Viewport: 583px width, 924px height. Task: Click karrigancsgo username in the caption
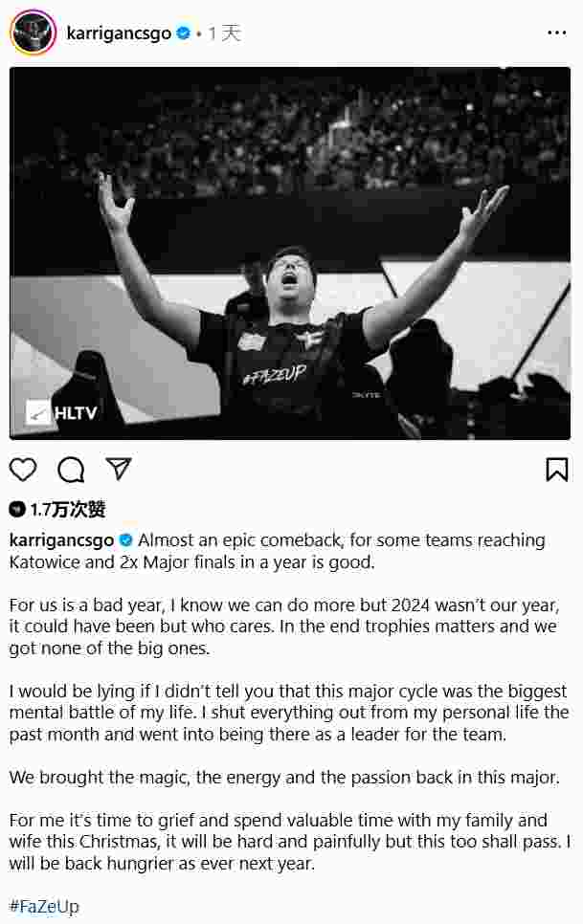61,539
